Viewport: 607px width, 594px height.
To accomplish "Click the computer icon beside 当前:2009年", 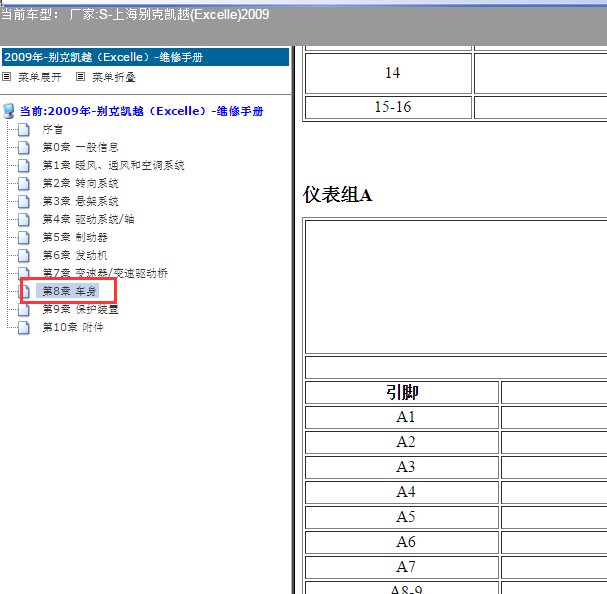I will tap(9, 111).
